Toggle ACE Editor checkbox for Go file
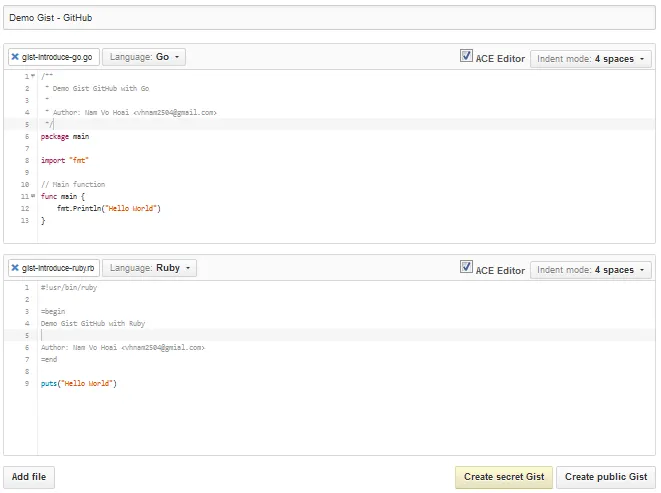 tap(467, 57)
